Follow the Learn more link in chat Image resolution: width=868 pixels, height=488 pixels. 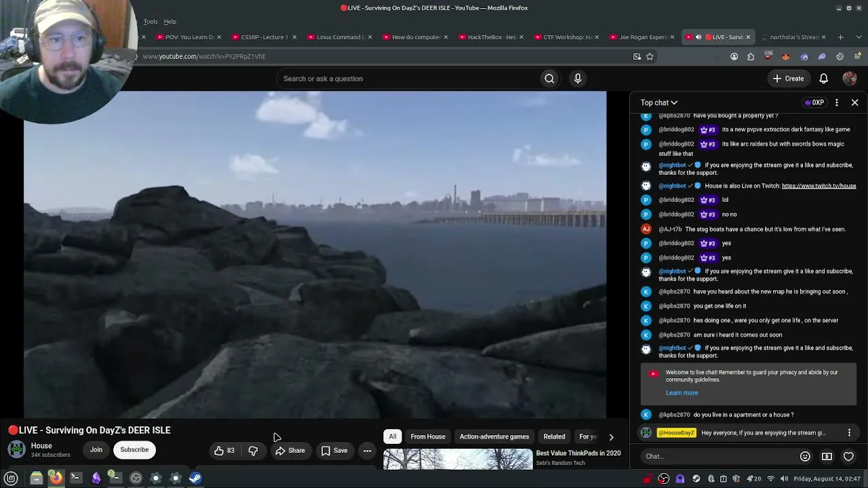682,393
